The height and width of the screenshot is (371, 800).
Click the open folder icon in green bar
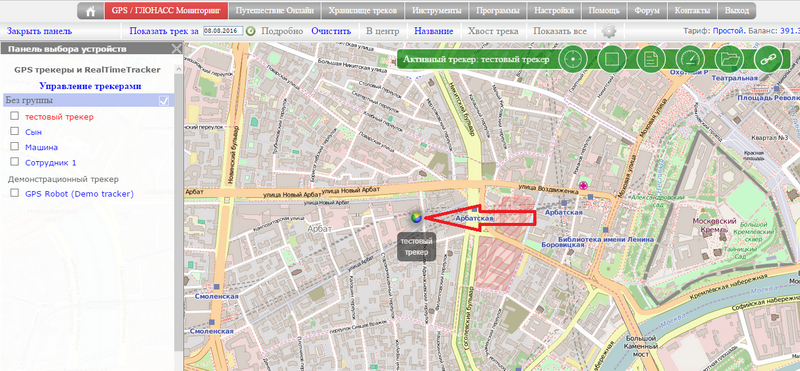729,59
